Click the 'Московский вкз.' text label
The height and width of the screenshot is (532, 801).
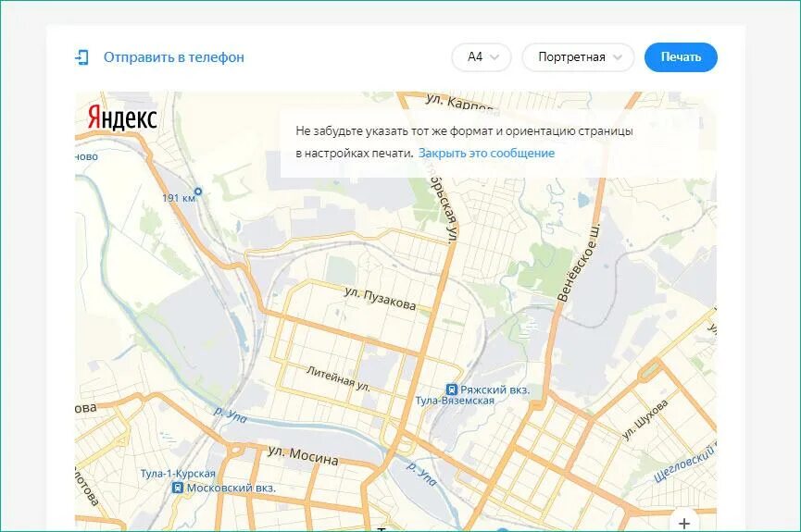coord(231,489)
